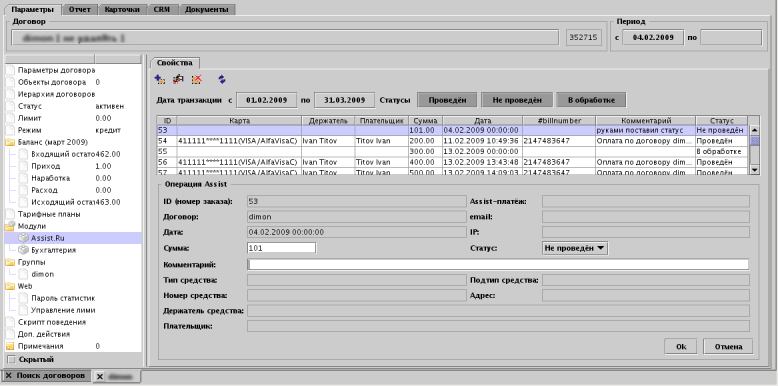
Task: Select the Свойства tab
Action: pos(175,63)
